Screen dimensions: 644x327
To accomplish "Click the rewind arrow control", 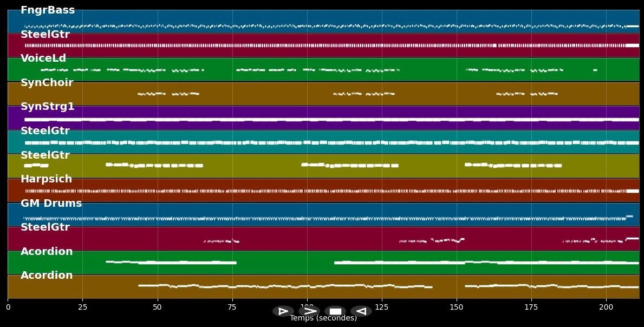I will pyautogui.click(x=361, y=311).
